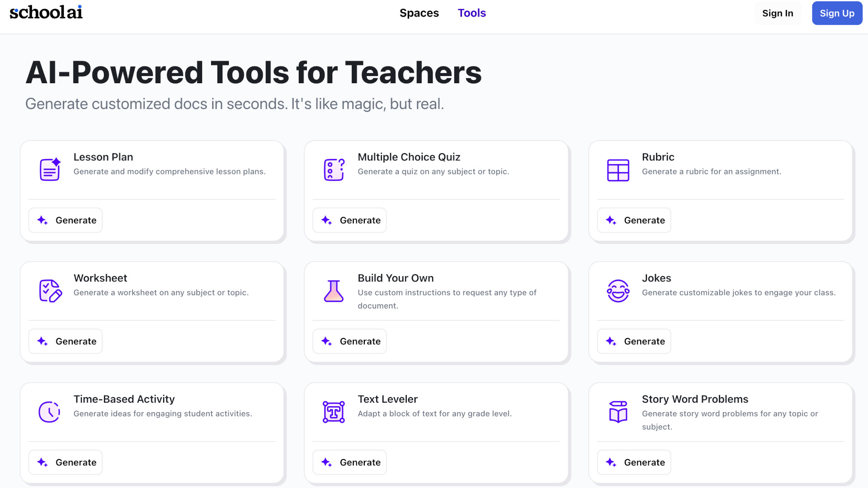Generate with Text Leveler
The image size is (868, 488).
[x=349, y=462]
